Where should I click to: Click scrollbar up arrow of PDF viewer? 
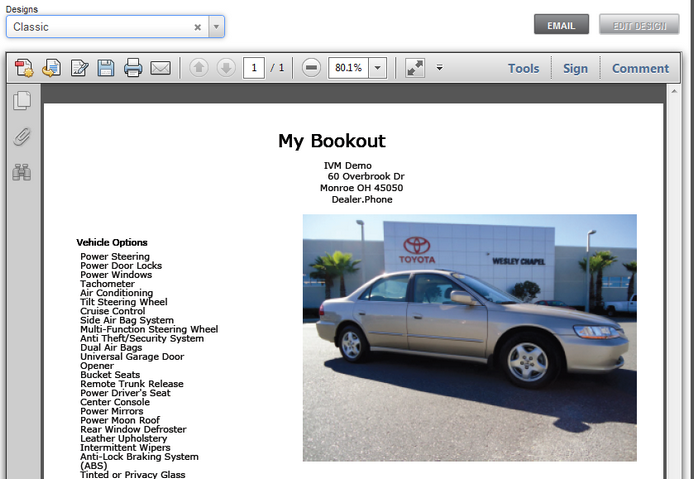[674, 92]
